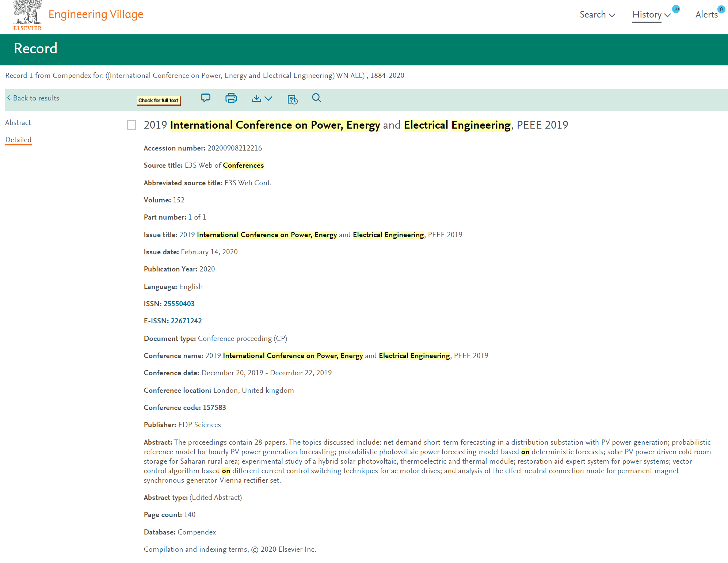
Task: Open ISSN link 25550403
Action: pyautogui.click(x=179, y=304)
